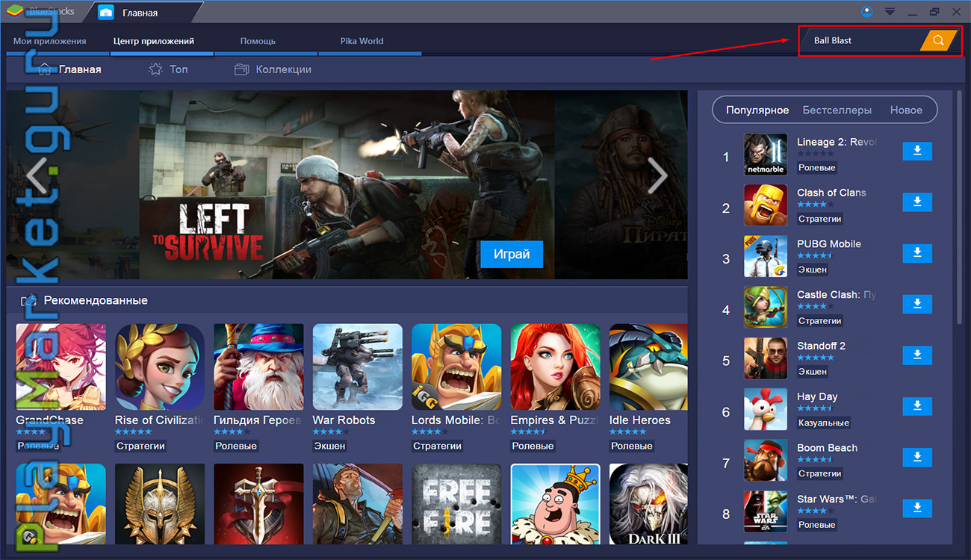Click the War Robots title text
The image size is (971, 560).
[x=344, y=420]
